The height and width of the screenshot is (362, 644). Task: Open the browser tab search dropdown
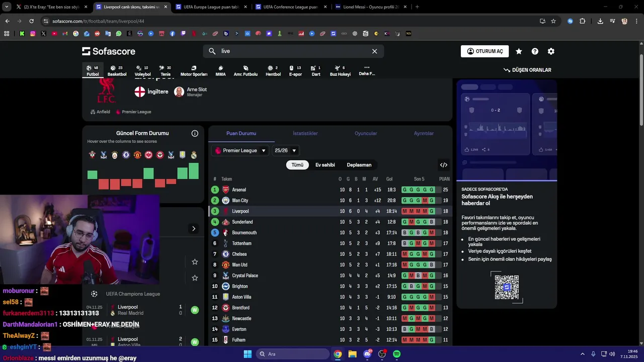7,7
